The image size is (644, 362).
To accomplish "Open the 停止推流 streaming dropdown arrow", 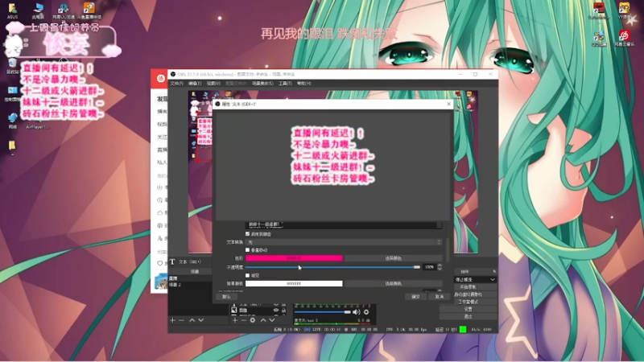I will pos(492,279).
